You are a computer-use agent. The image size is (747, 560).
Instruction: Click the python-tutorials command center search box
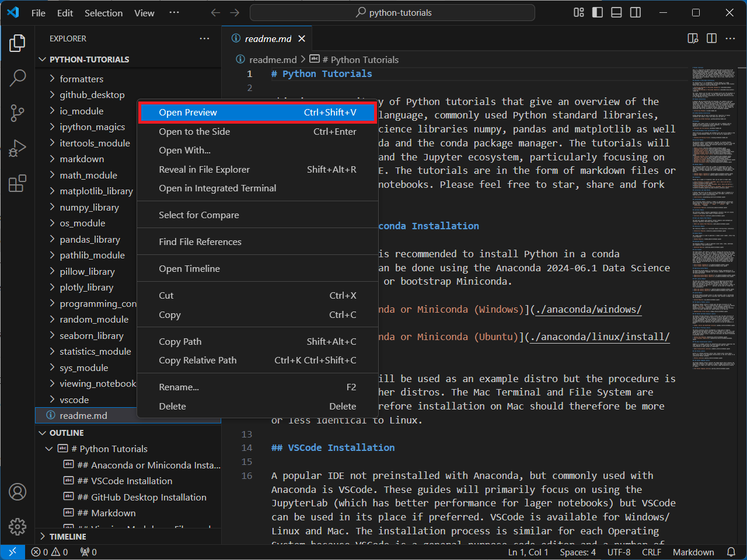(x=392, y=12)
